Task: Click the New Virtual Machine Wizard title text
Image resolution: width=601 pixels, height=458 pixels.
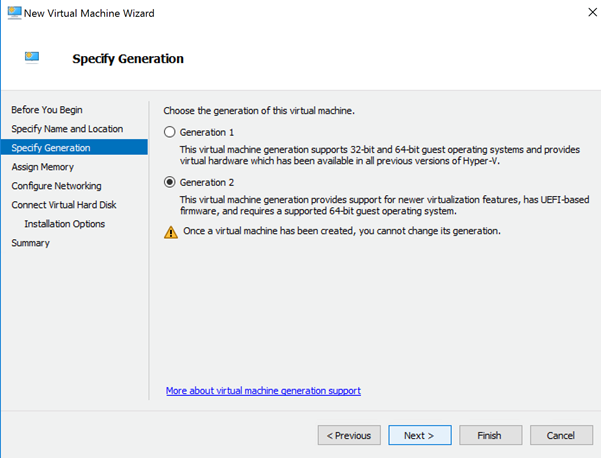Action: coord(89,13)
